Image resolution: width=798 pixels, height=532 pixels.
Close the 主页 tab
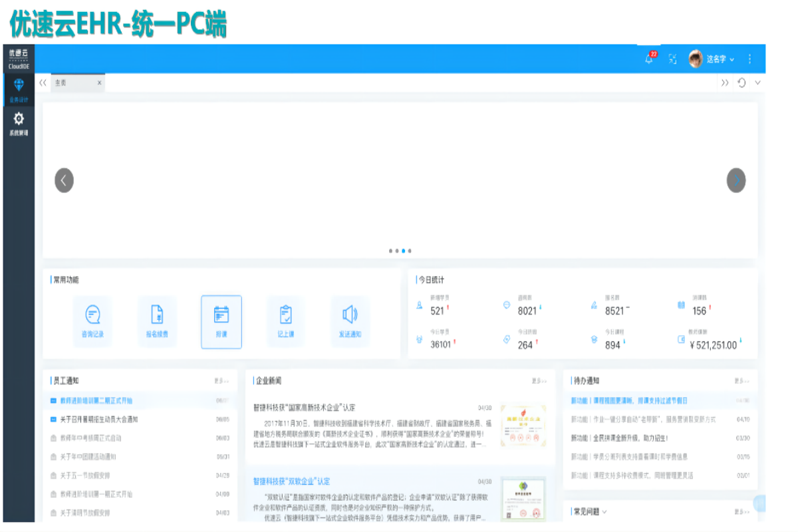pyautogui.click(x=100, y=83)
